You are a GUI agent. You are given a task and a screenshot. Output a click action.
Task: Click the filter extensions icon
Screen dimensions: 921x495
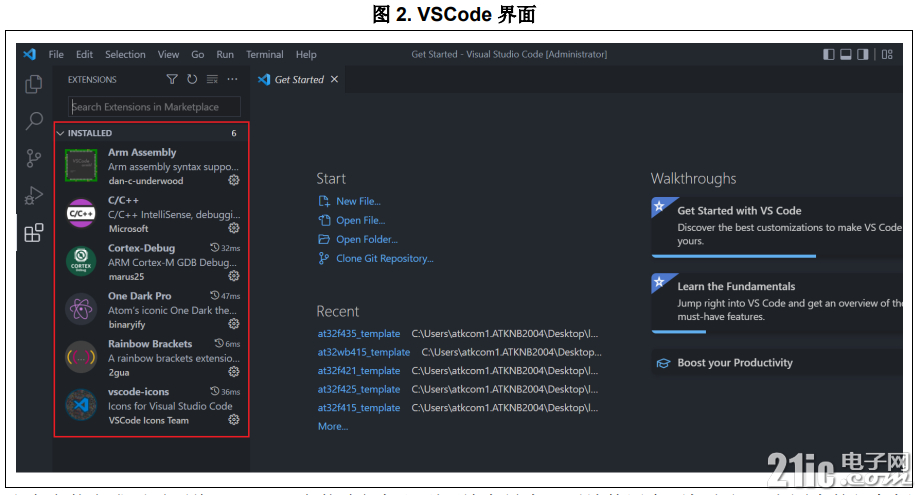coord(172,79)
